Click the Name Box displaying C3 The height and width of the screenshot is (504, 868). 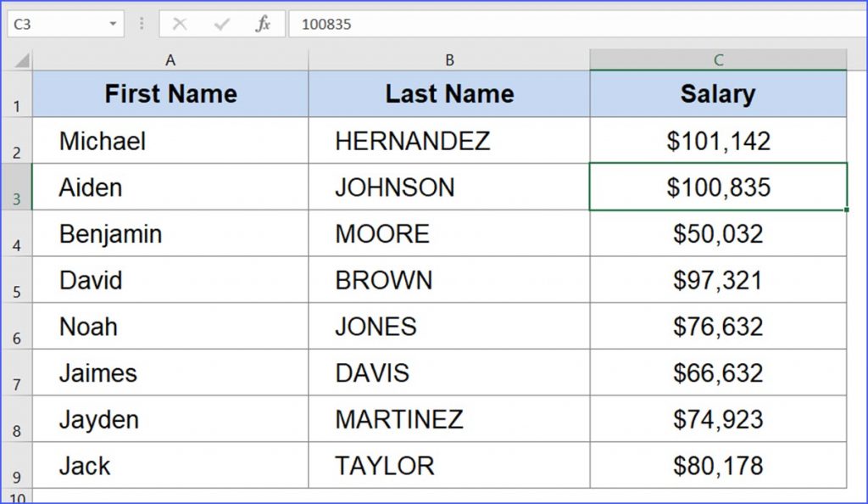click(x=51, y=24)
